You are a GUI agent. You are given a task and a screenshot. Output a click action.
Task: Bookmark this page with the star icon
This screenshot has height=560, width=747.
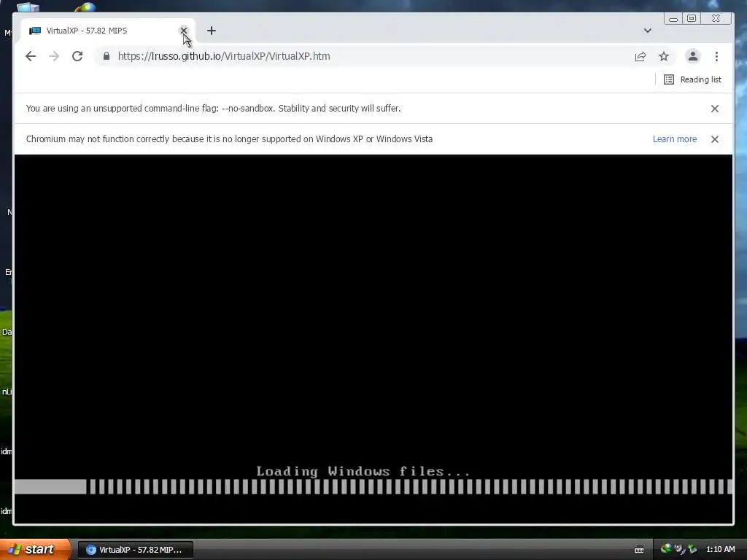[x=664, y=57]
